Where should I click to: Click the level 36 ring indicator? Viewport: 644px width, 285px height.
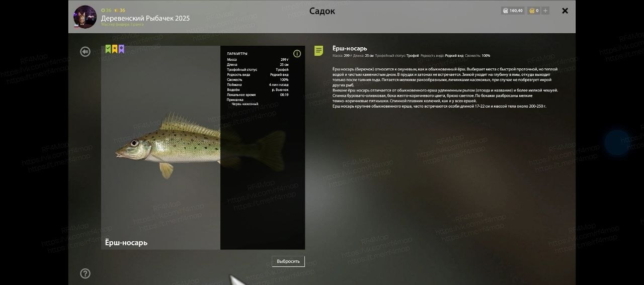point(106,10)
